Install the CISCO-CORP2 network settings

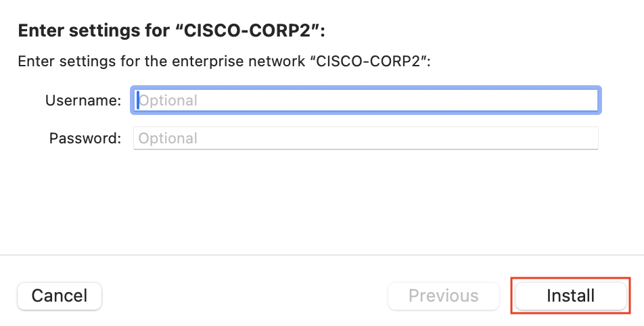(570, 296)
